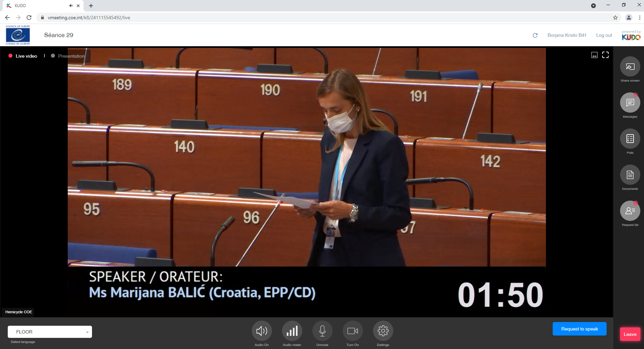This screenshot has height=349, width=644.
Task: Open the Audio meter
Action: pyautogui.click(x=292, y=331)
